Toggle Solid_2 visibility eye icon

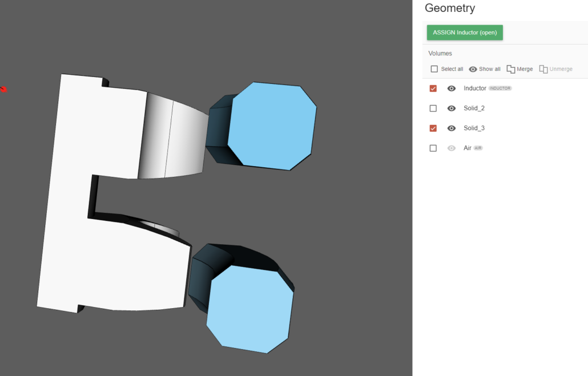pos(452,108)
